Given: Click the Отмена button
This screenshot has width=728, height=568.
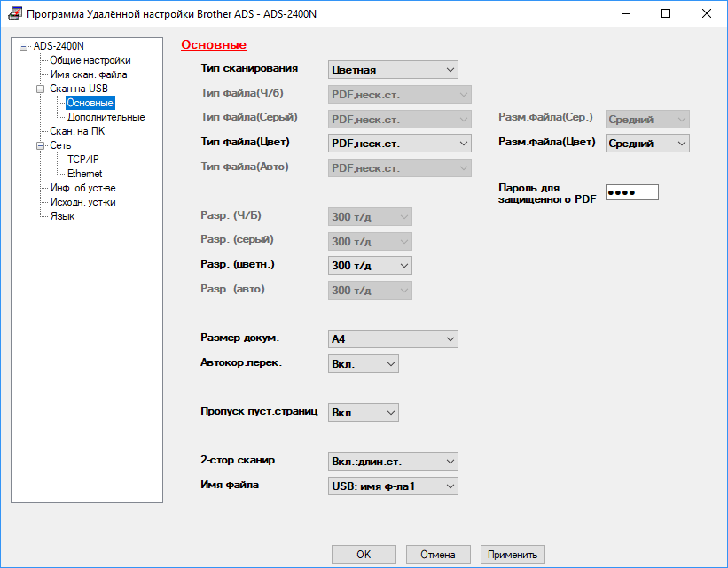Looking at the screenshot, I should click(x=438, y=554).
